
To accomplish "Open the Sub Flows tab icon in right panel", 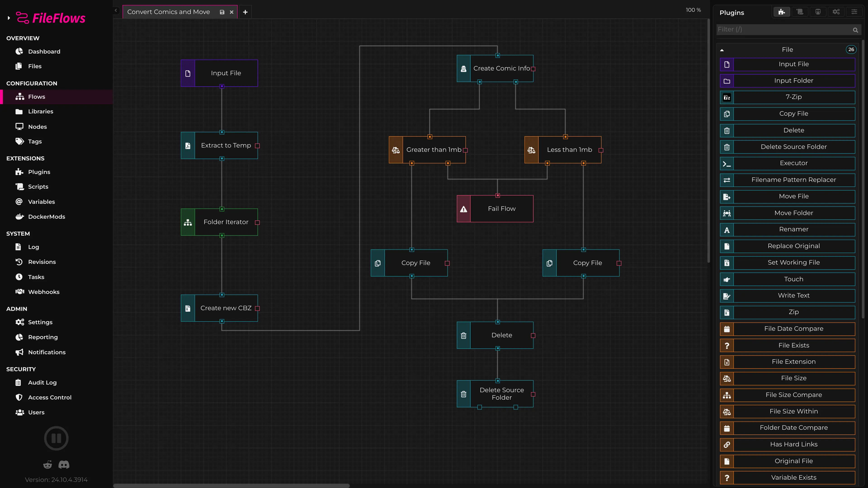I will point(818,12).
